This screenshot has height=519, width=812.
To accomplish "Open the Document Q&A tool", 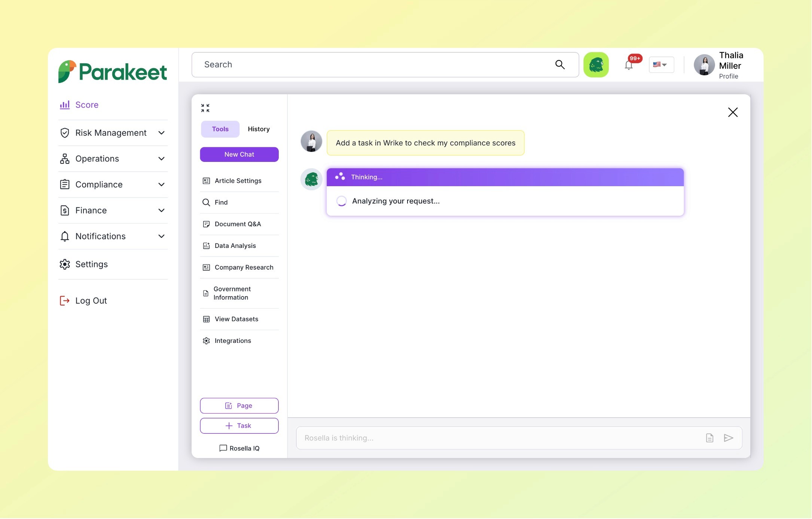I will click(238, 224).
